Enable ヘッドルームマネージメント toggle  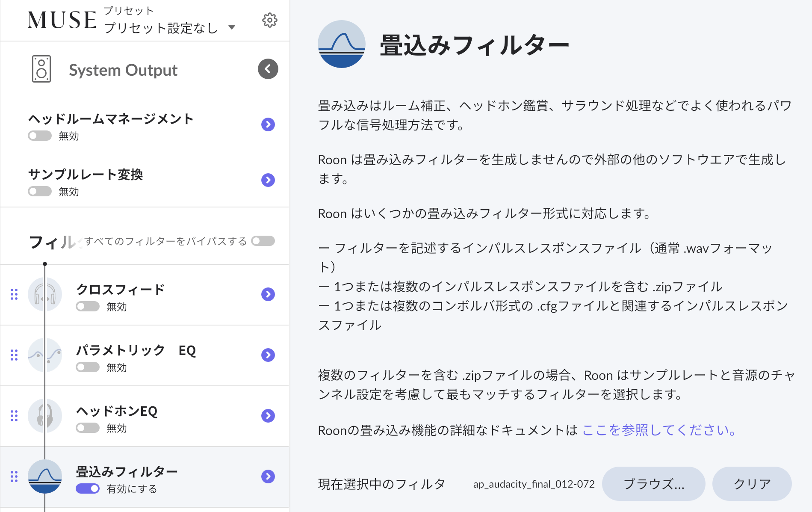click(40, 136)
